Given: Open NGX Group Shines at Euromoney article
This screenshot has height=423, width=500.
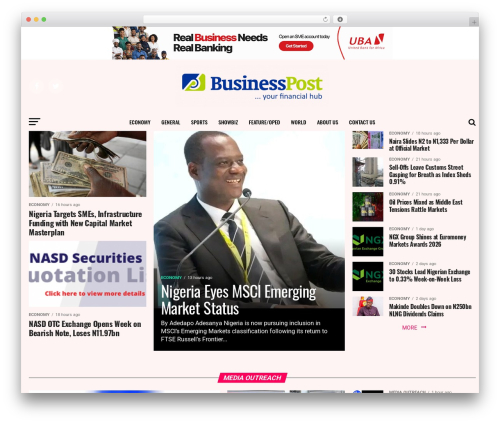Looking at the screenshot, I should (427, 240).
